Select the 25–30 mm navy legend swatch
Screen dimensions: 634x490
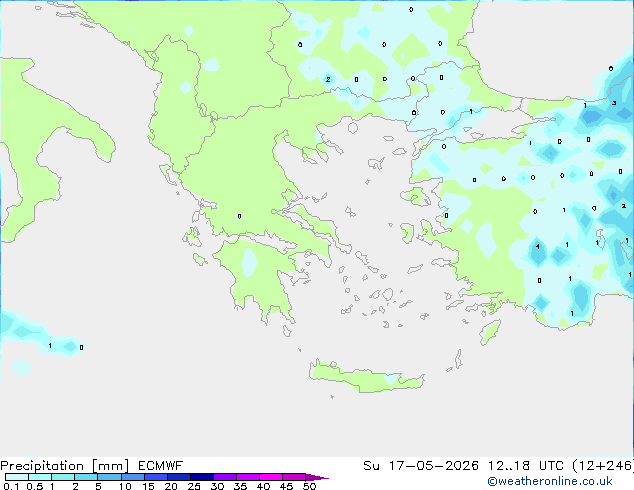click(x=202, y=477)
